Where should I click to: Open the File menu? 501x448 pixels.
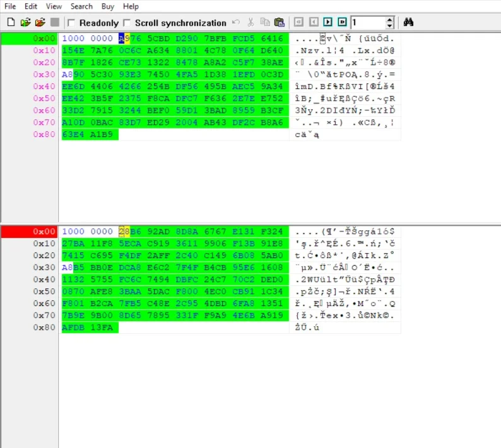(10, 6)
